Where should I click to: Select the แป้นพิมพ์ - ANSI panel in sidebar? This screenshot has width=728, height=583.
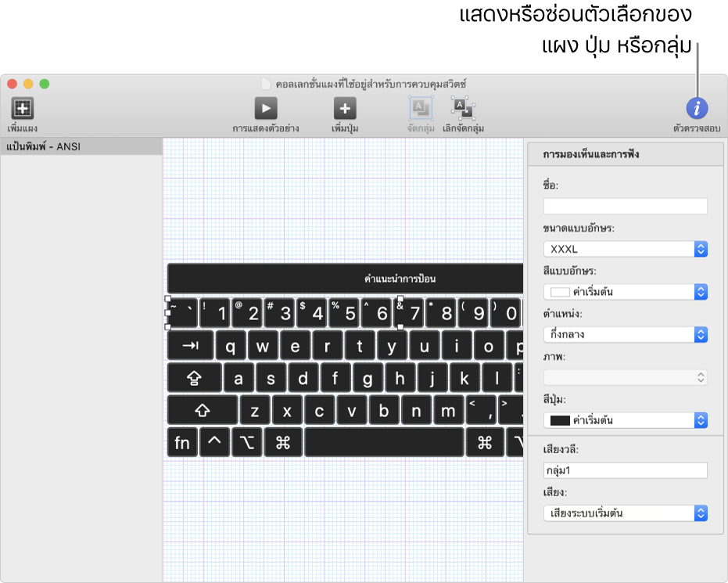tap(81, 146)
